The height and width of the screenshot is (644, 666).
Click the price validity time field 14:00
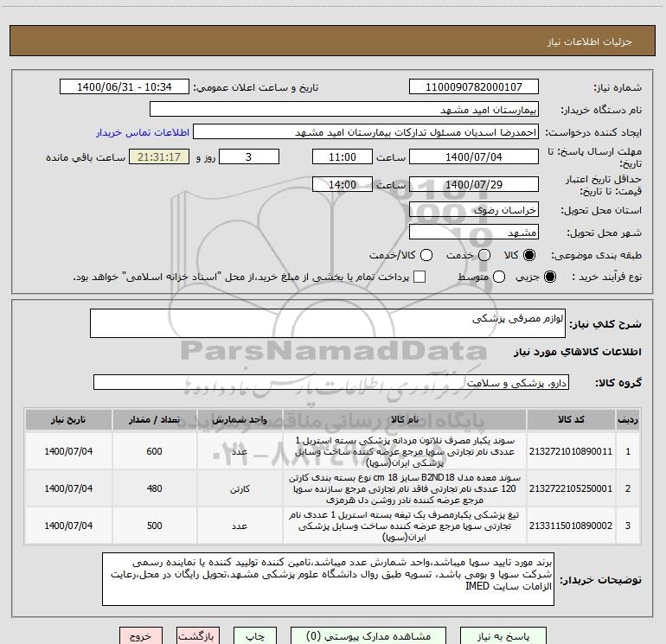pyautogui.click(x=343, y=184)
